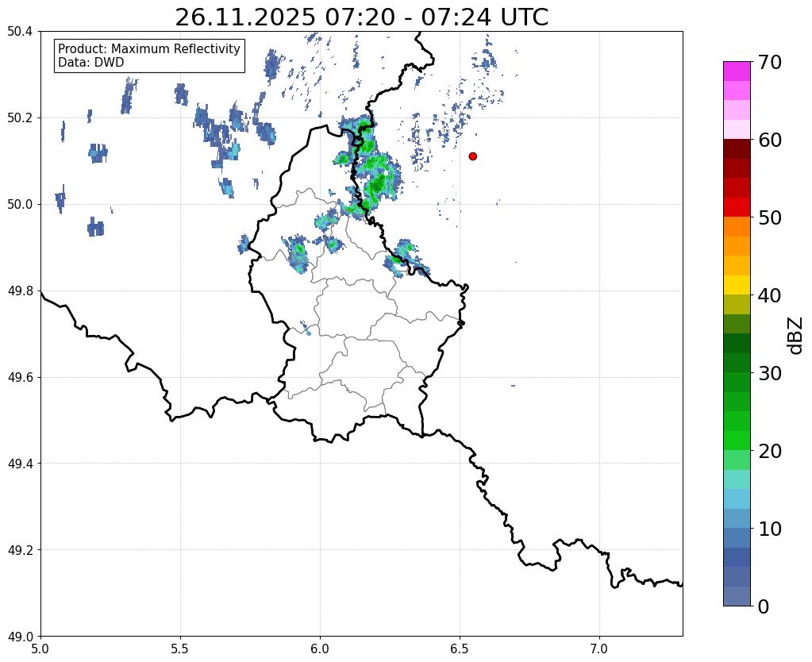This screenshot has width=812, height=662.
Task: Click the 'Product: Maximum Reflectivity' label
Action: (149, 48)
